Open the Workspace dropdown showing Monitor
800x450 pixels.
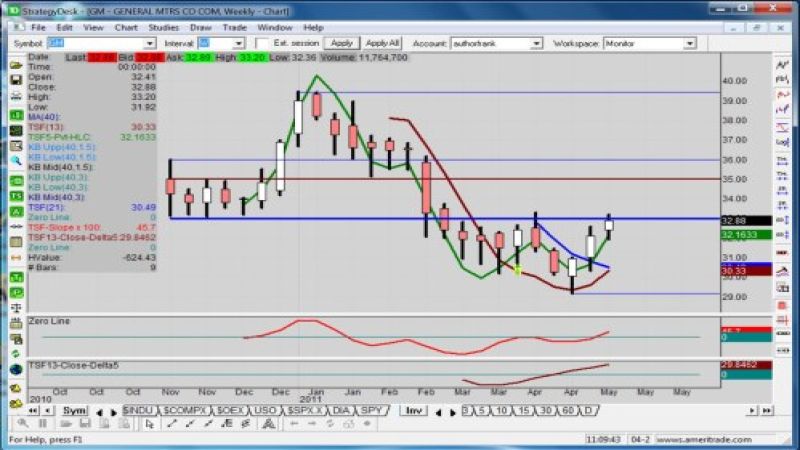pos(689,44)
